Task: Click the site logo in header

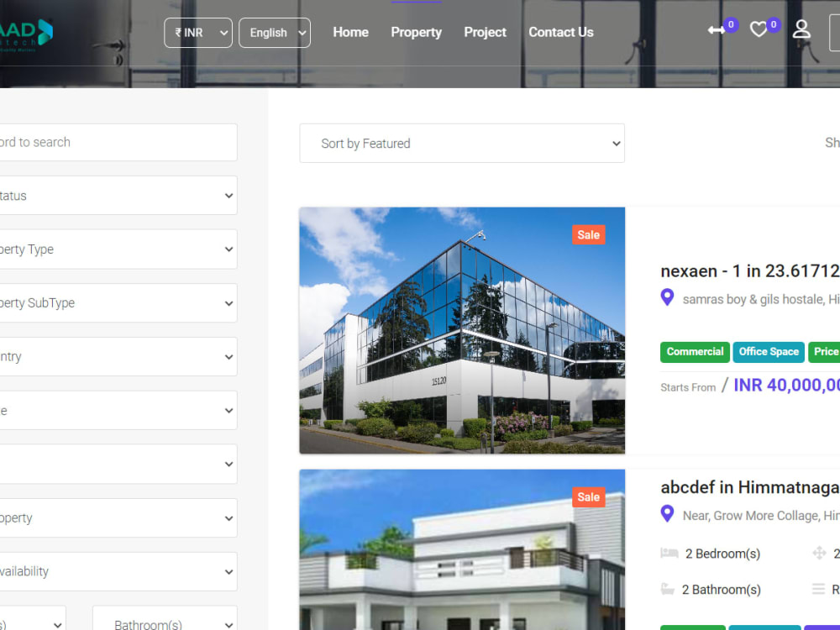Action: pos(26,34)
